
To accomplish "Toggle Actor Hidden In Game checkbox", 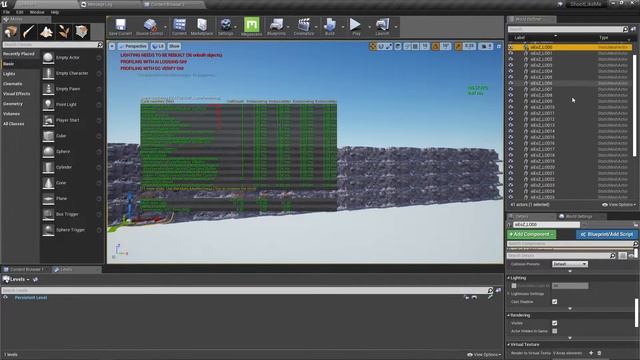I will pos(554,331).
